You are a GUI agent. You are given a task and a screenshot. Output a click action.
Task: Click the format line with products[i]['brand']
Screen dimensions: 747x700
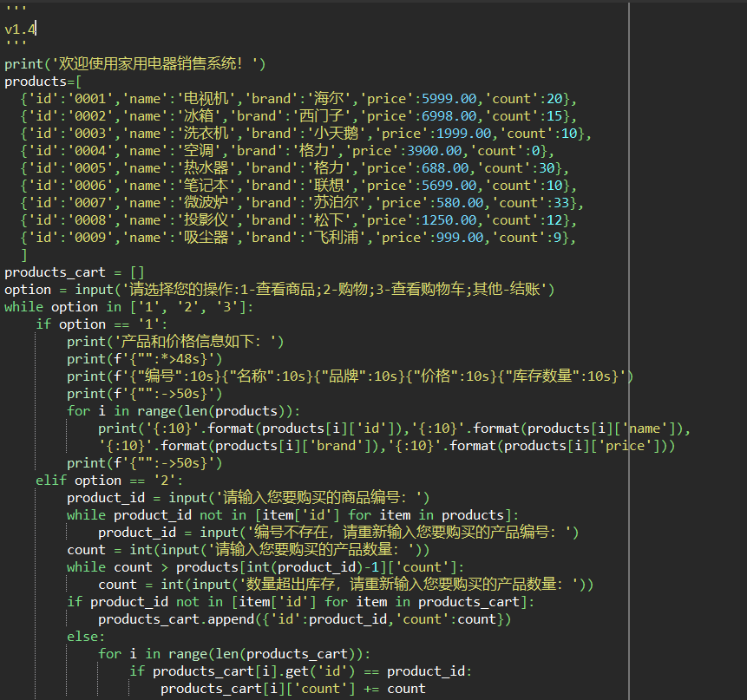(x=387, y=446)
